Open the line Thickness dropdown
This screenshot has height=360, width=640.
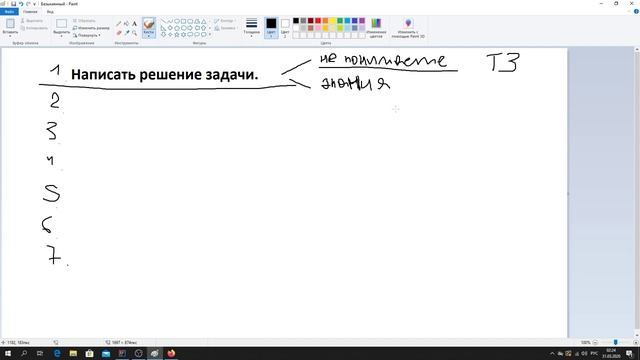point(251,28)
